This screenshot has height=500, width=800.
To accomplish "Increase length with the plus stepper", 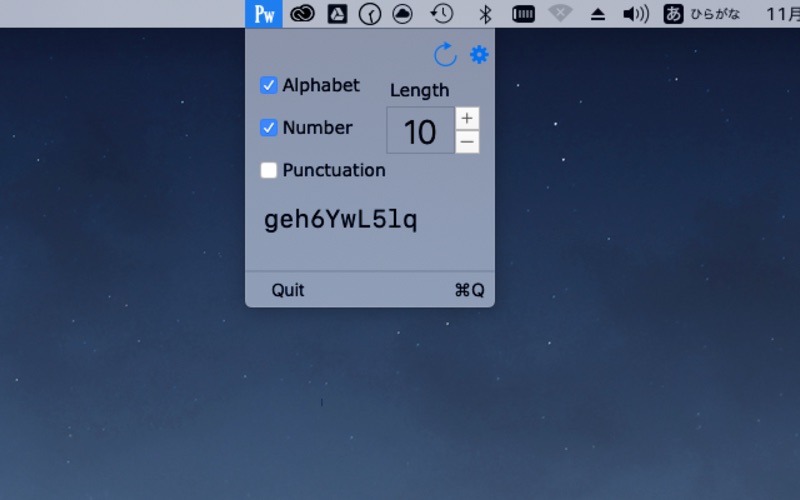I will [x=467, y=118].
